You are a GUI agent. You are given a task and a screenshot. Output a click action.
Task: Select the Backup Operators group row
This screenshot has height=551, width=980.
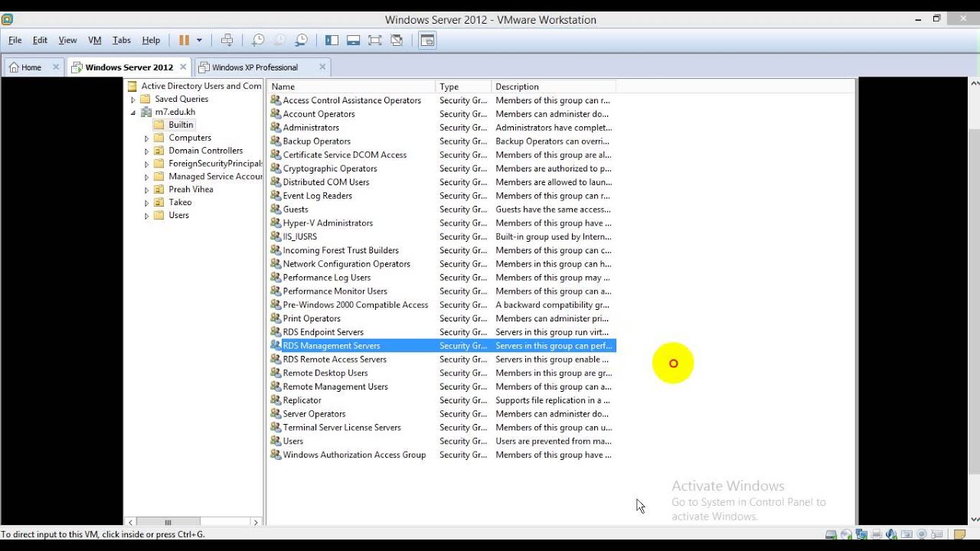[442, 142]
